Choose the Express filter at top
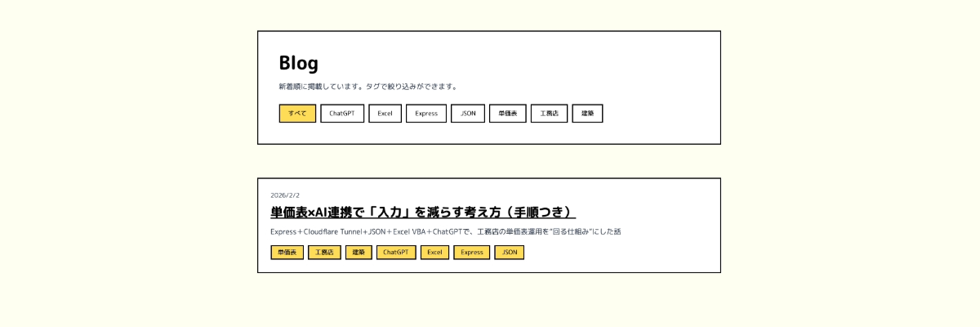Viewport: 980px width, 327px height. tap(426, 114)
